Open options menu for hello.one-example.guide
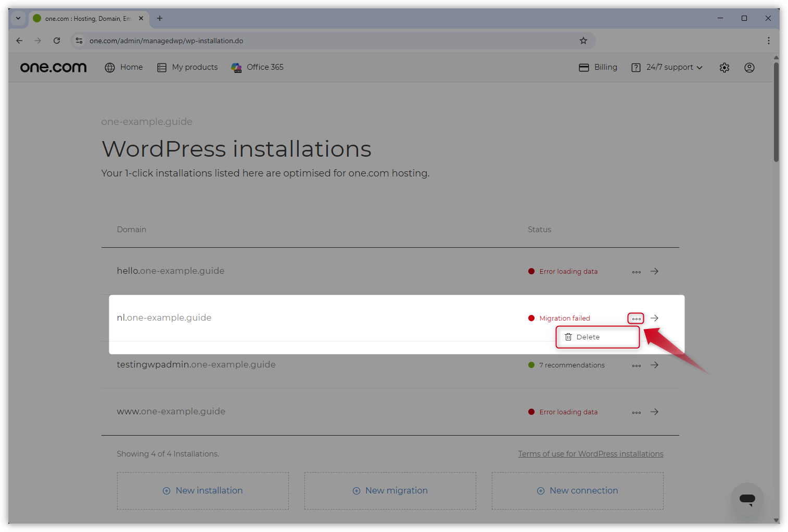Screen dimensions: 788x532 click(x=637, y=272)
